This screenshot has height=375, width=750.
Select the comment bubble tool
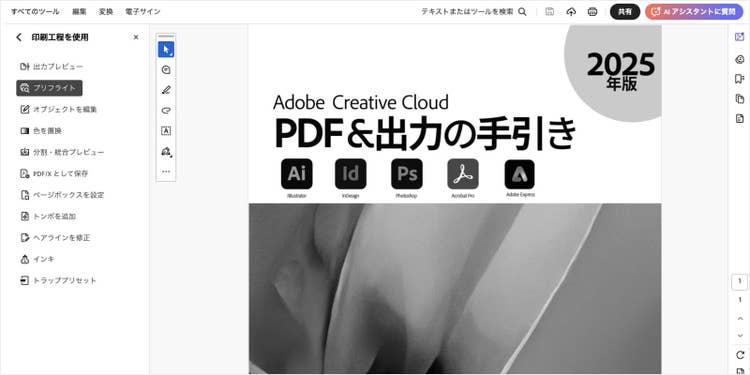click(166, 70)
